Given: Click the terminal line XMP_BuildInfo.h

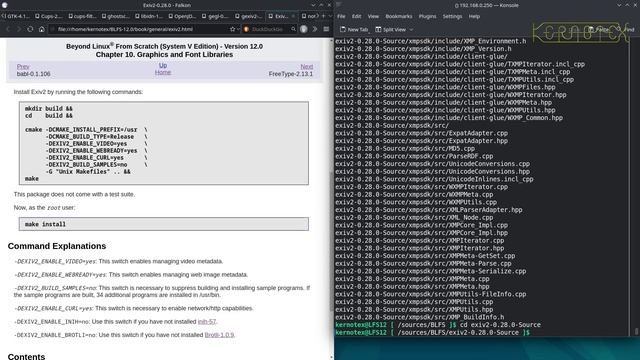Looking at the screenshot, I should click(420, 317).
